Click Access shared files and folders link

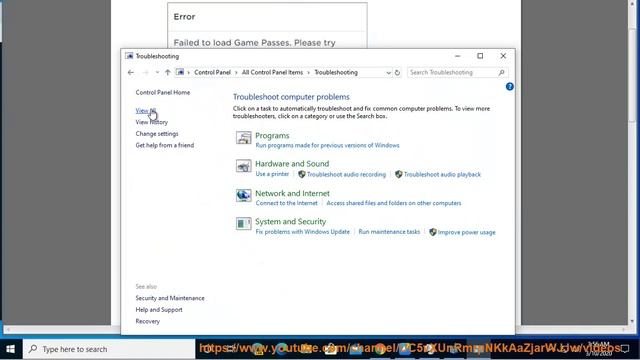tap(393, 203)
